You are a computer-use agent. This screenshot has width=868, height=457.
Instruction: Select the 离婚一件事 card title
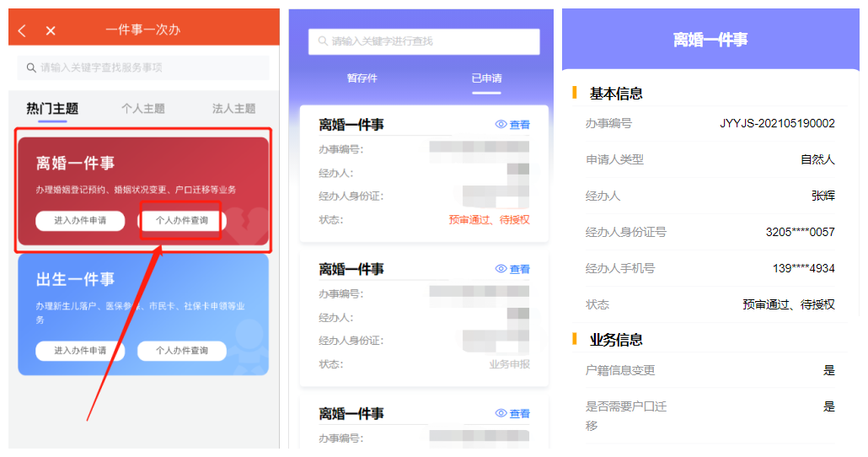(75, 163)
